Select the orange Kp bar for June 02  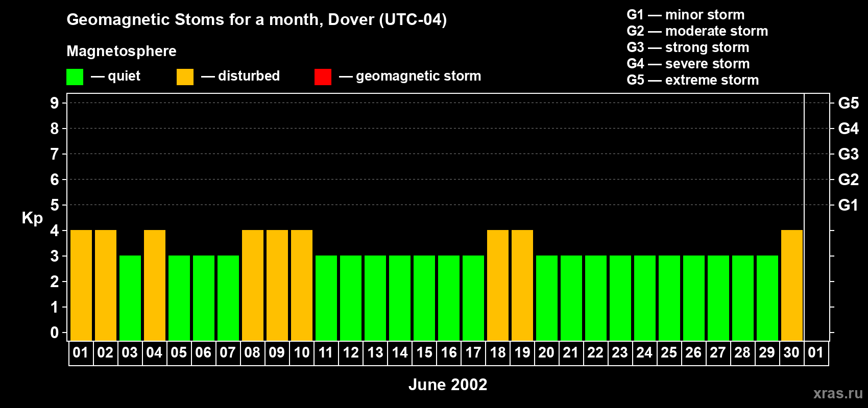tap(106, 286)
